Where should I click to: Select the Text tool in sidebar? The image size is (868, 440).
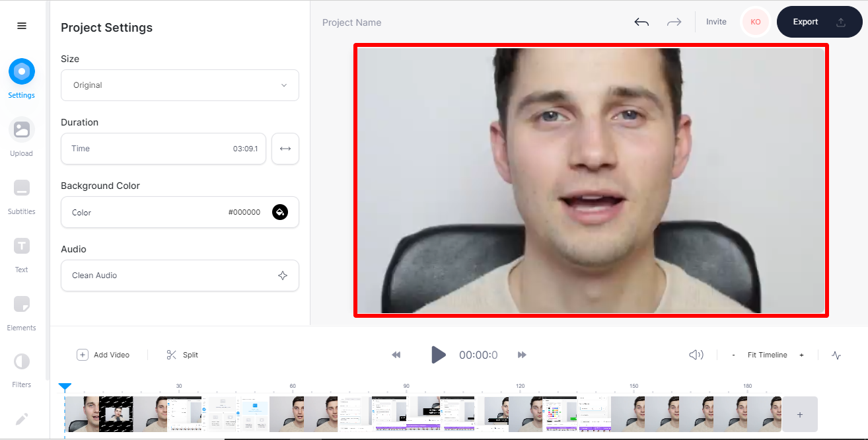21,254
